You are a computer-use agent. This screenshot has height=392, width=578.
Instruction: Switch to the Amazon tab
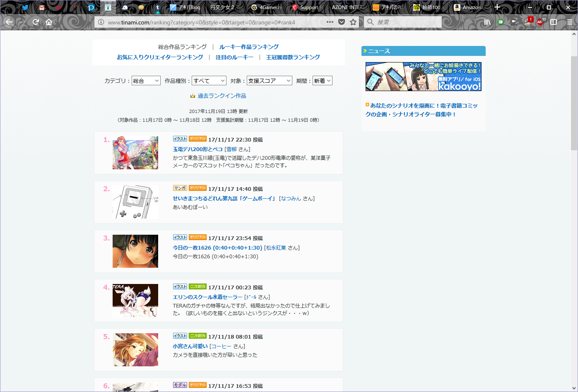469,7
